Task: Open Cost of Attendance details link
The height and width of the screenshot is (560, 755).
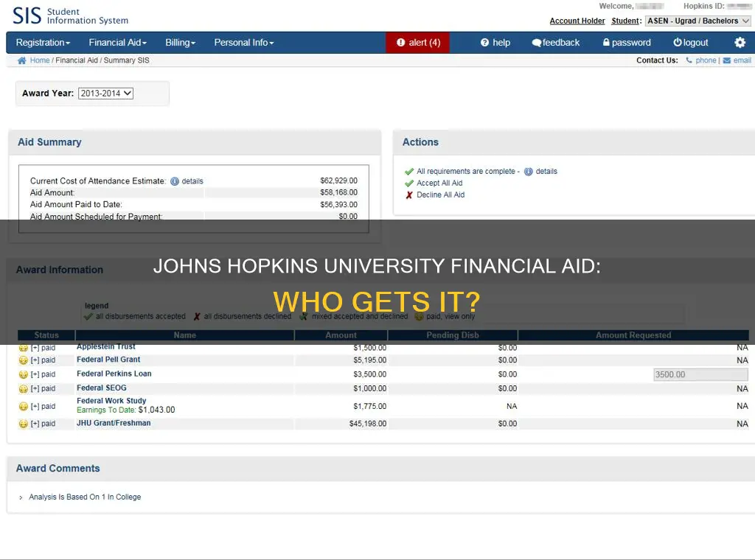Action: (192, 181)
